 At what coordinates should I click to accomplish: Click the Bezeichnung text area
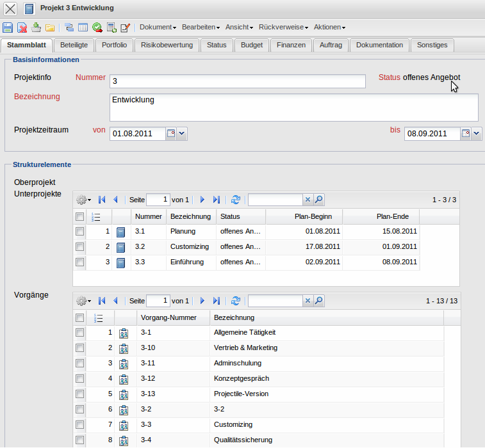pyautogui.click(x=294, y=107)
